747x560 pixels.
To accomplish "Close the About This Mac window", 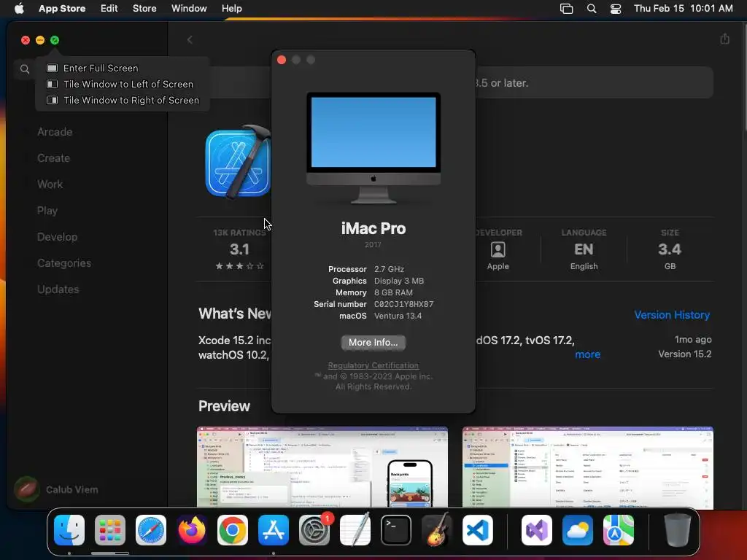I will (282, 60).
